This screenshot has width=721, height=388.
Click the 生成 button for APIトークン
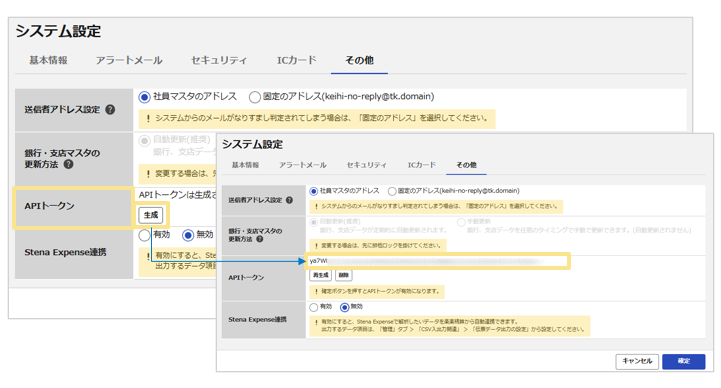pyautogui.click(x=151, y=215)
